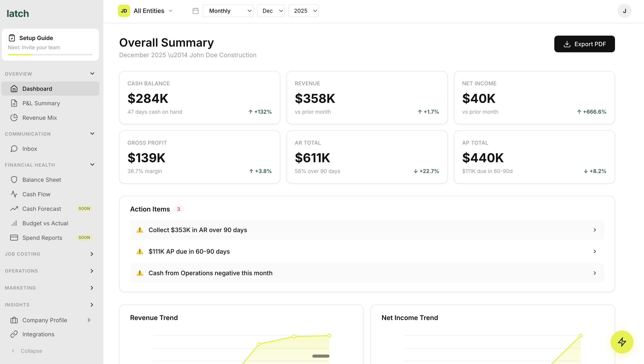The image size is (644, 364).
Task: Select P&L Summary in sidebar
Action: pos(41,103)
